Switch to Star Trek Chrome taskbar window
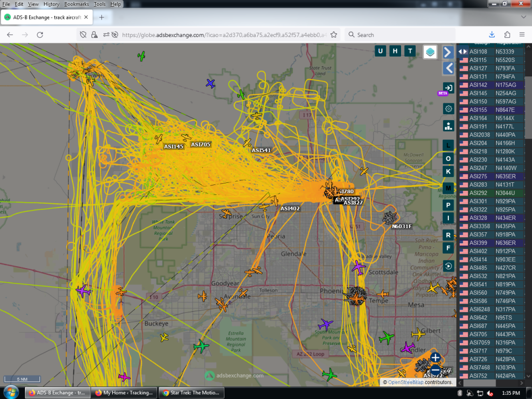The width and height of the screenshot is (532, 399). click(x=191, y=393)
